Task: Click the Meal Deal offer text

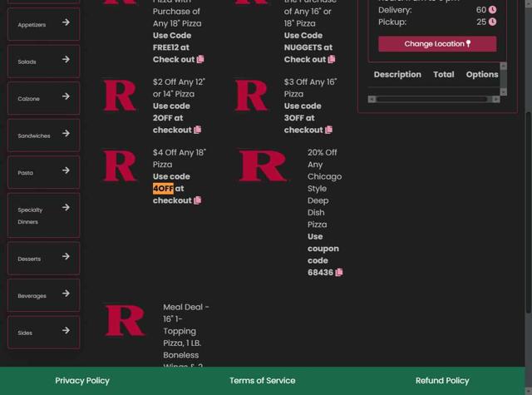Action: tap(186, 336)
